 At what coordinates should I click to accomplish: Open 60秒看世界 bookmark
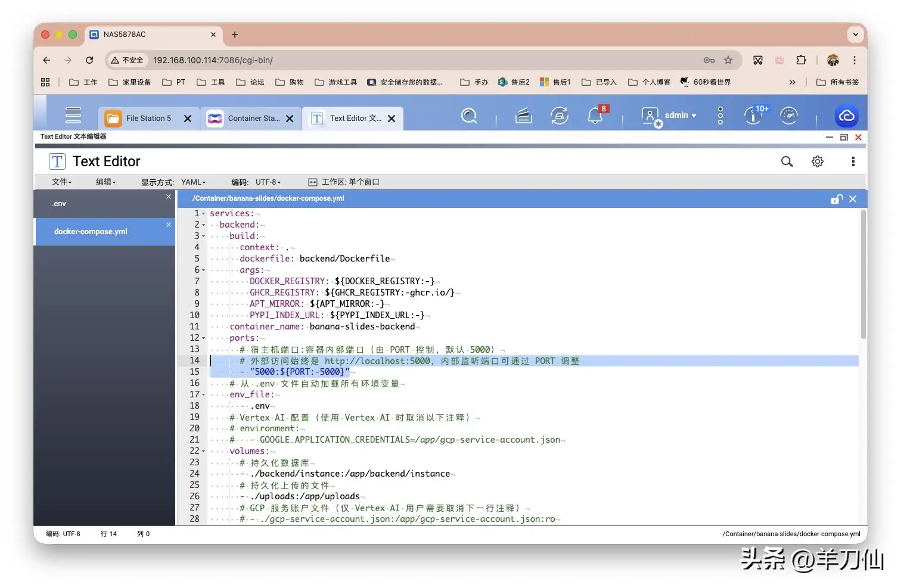tap(706, 82)
